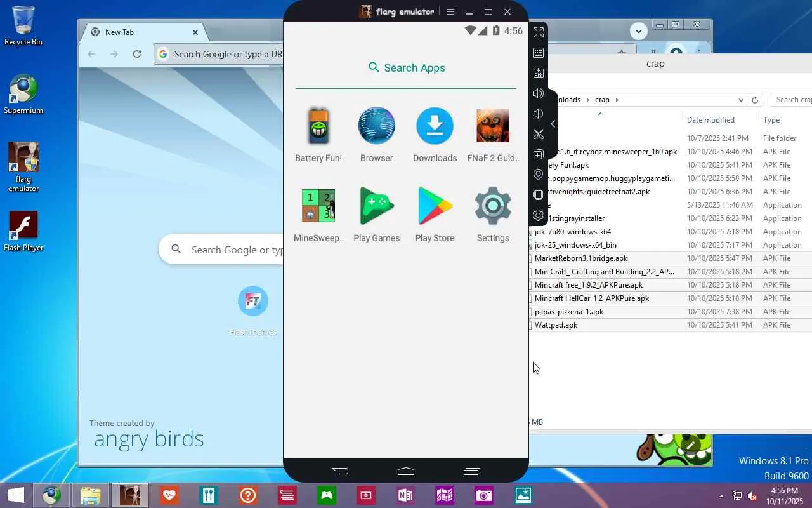Screen dimensions: 812x508
Task: Tap the Android back navigation button
Action: [x=340, y=471]
